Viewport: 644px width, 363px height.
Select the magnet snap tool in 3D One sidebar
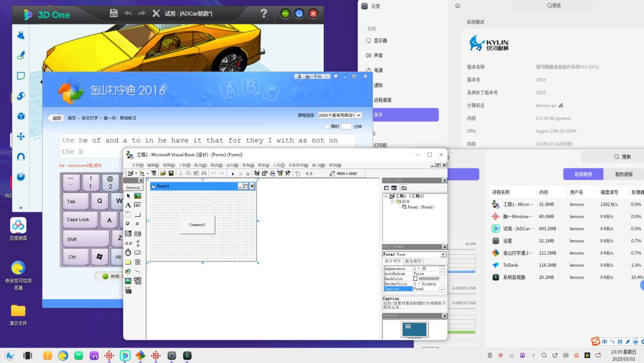click(x=21, y=157)
